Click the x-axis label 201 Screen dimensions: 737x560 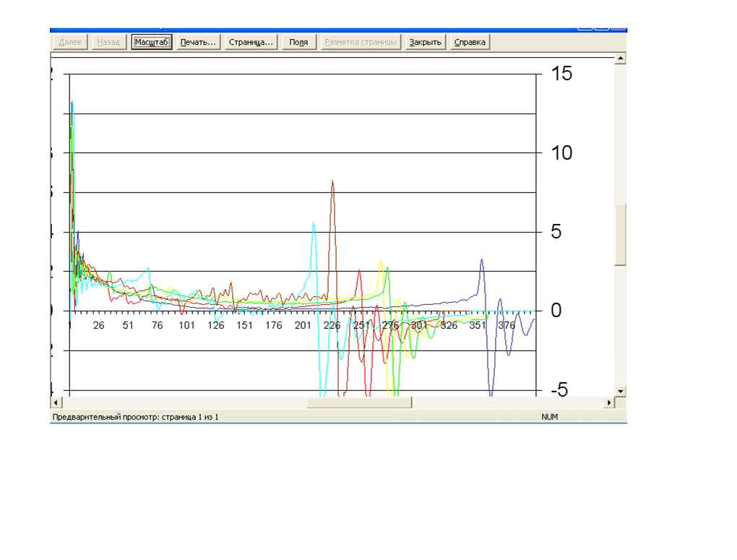point(303,325)
